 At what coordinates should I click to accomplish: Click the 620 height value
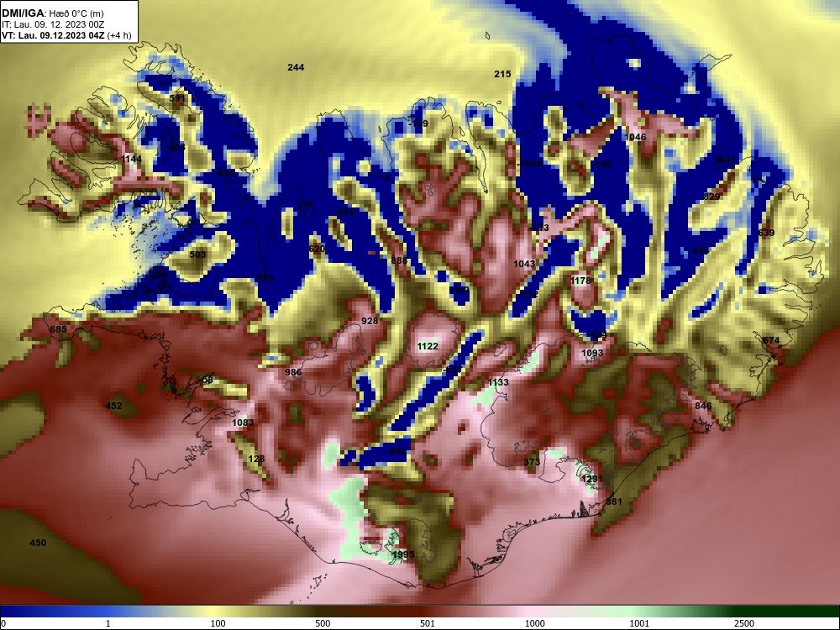pyautogui.click(x=317, y=249)
